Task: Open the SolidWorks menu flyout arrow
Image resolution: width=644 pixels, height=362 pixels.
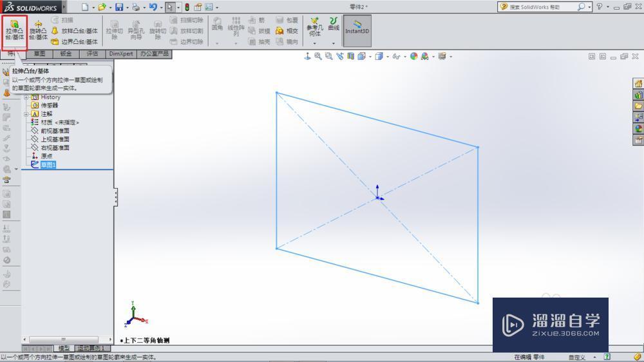Action: (x=64, y=7)
